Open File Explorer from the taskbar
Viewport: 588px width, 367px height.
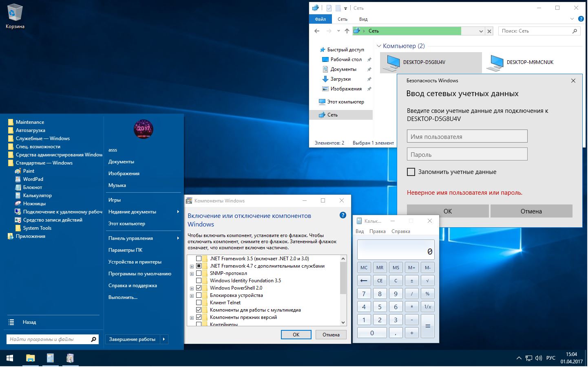[30, 358]
